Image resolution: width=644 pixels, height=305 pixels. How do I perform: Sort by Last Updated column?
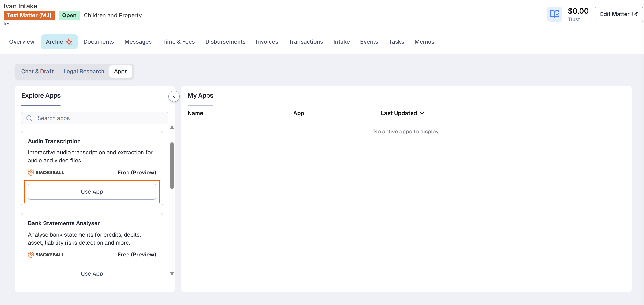402,113
